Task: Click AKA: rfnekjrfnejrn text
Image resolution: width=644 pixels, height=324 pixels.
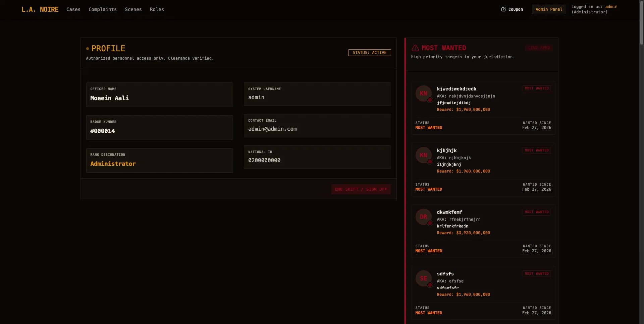Action: [x=459, y=219]
